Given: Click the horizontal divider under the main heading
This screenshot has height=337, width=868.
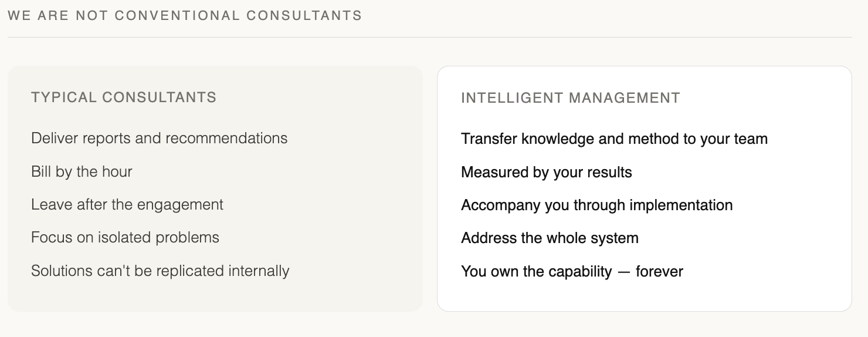Looking at the screenshot, I should click(x=429, y=38).
